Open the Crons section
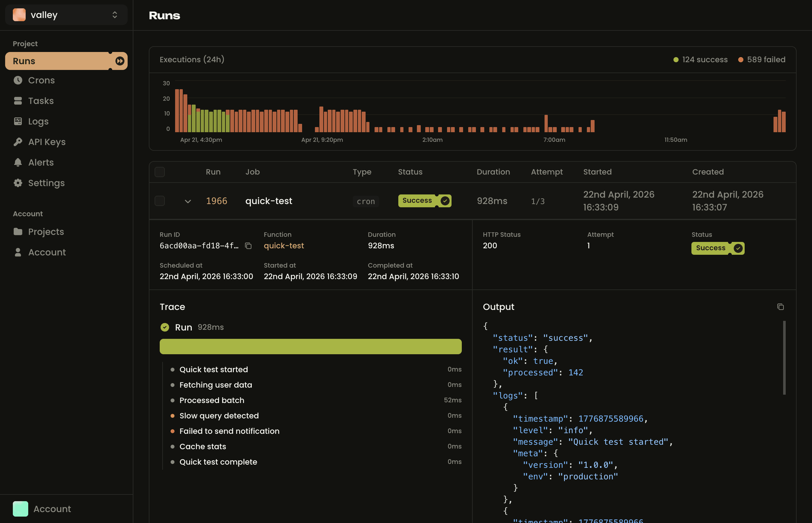Screen dimensions: 812x523 pyautogui.click(x=41, y=81)
